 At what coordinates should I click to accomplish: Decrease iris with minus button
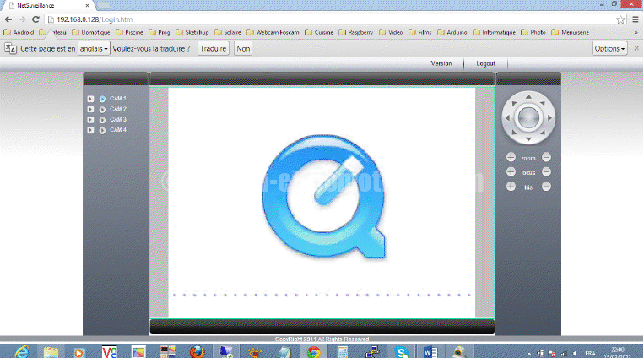click(x=546, y=187)
